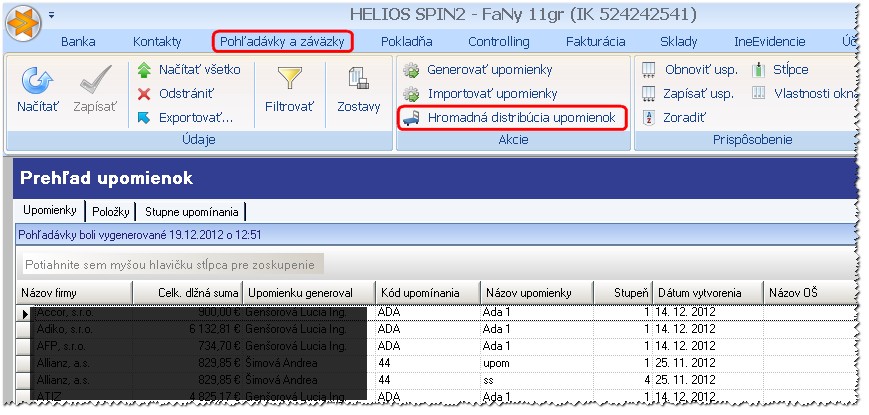Screen dimensions: 869x415
Task: Click the Odstrániť label
Action: 186,94
